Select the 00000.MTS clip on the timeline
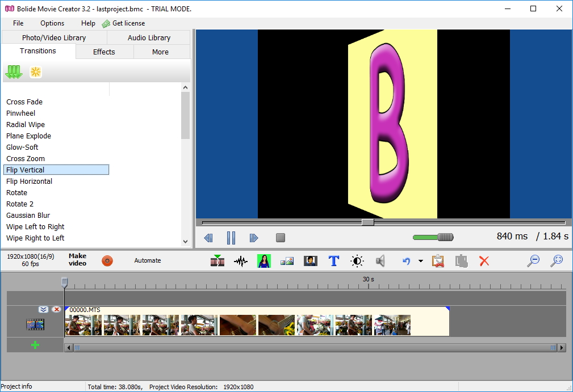 [x=257, y=321]
